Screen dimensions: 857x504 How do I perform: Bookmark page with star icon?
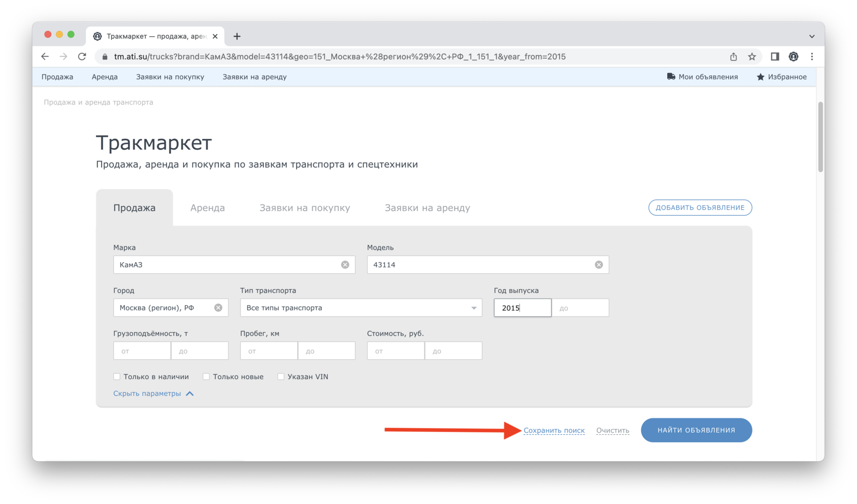pyautogui.click(x=752, y=57)
